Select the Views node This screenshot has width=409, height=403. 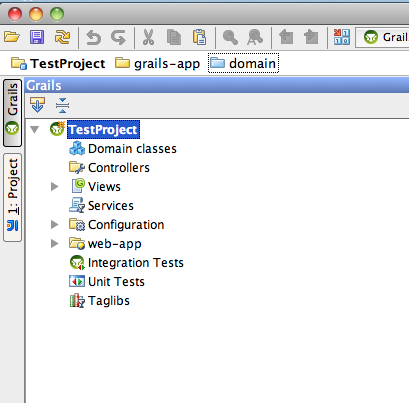[104, 187]
